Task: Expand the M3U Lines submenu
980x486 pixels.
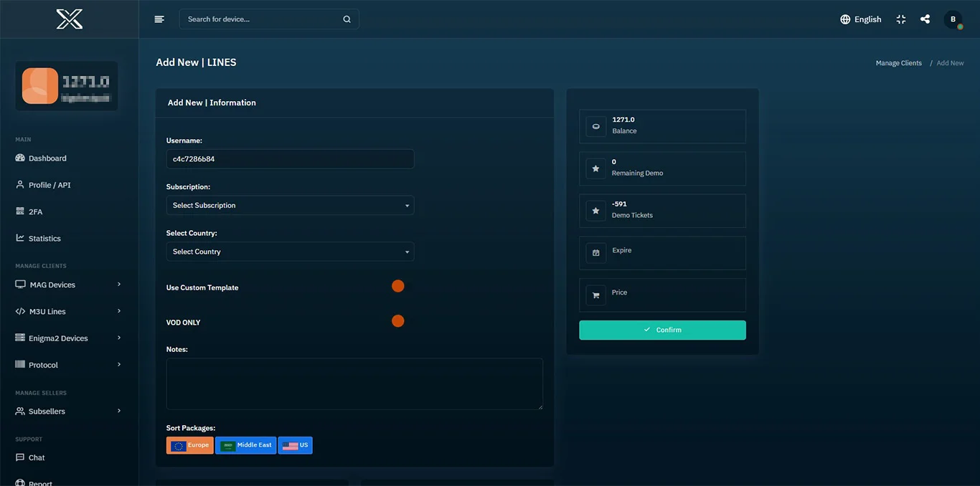Action: [68, 312]
